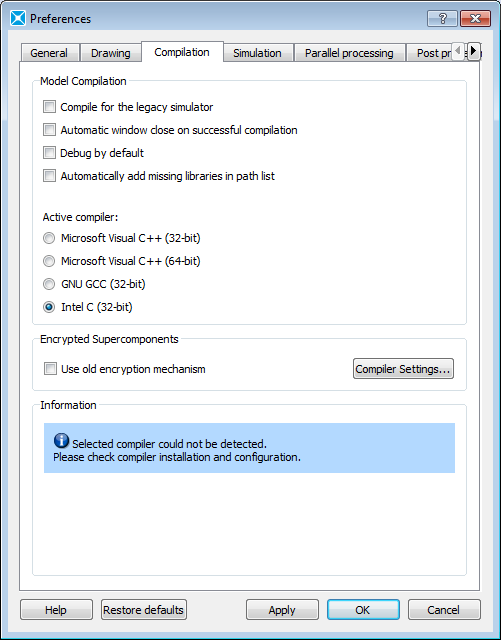Screen dimensions: 501x640
Task: Choose Microsoft Visual C++ (64-bit) compiler
Action: point(49,261)
